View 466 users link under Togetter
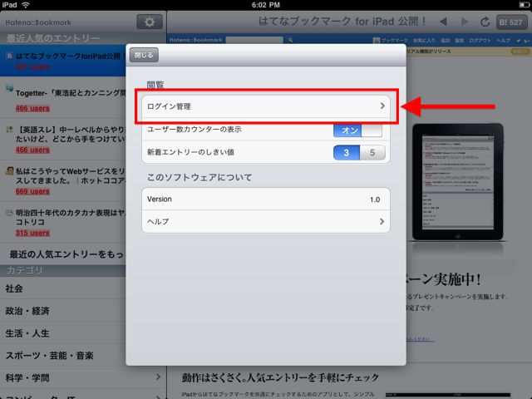532x399 pixels. (32, 108)
